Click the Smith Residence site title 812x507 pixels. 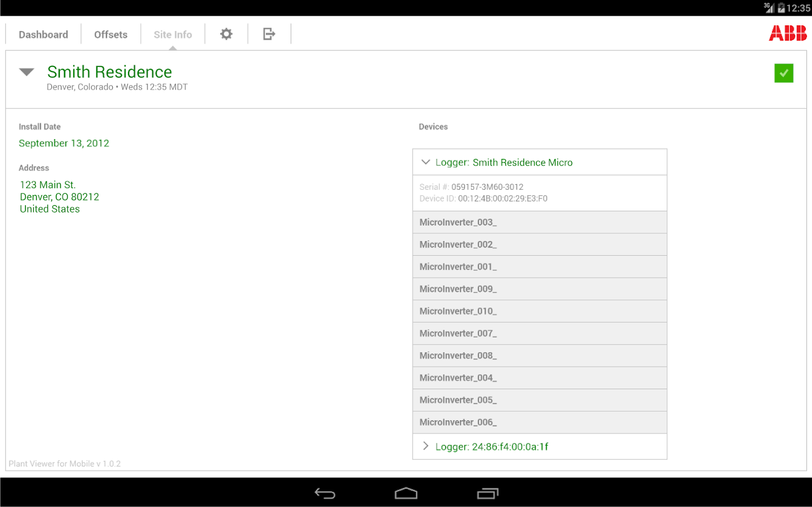(109, 72)
